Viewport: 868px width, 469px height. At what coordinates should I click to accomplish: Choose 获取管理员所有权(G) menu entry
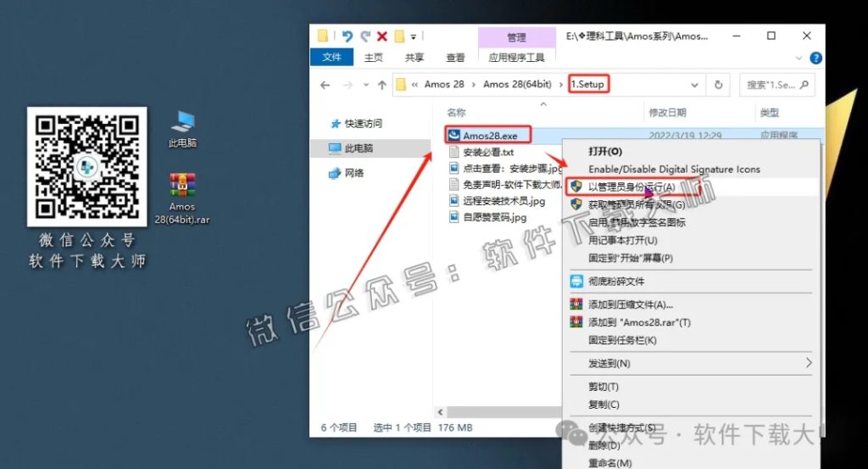(x=637, y=205)
